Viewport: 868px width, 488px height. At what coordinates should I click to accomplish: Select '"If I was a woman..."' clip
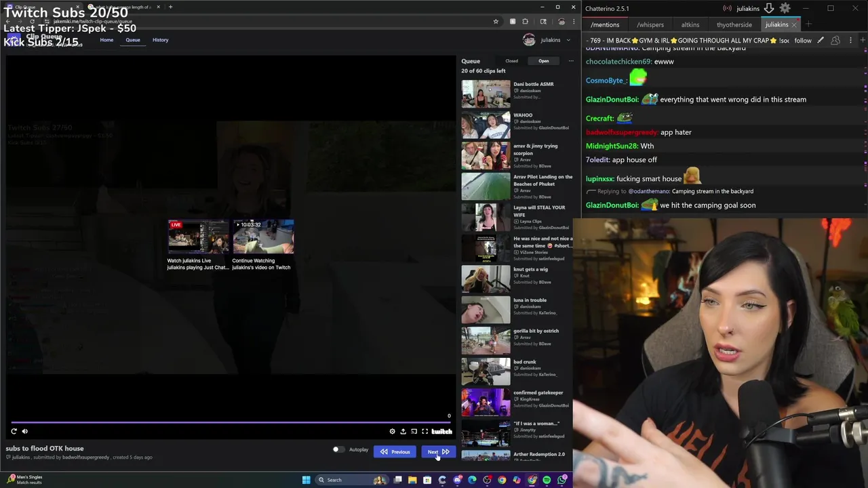pyautogui.click(x=517, y=433)
